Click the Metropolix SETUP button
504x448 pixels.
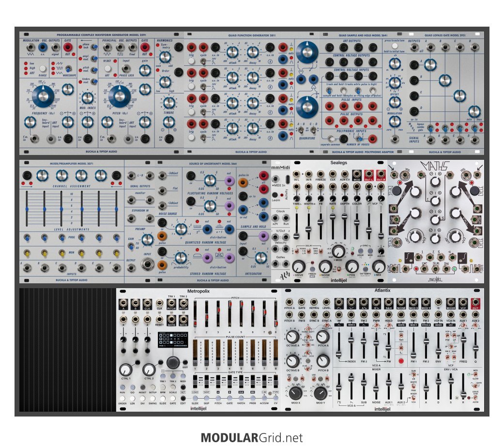click(x=153, y=387)
